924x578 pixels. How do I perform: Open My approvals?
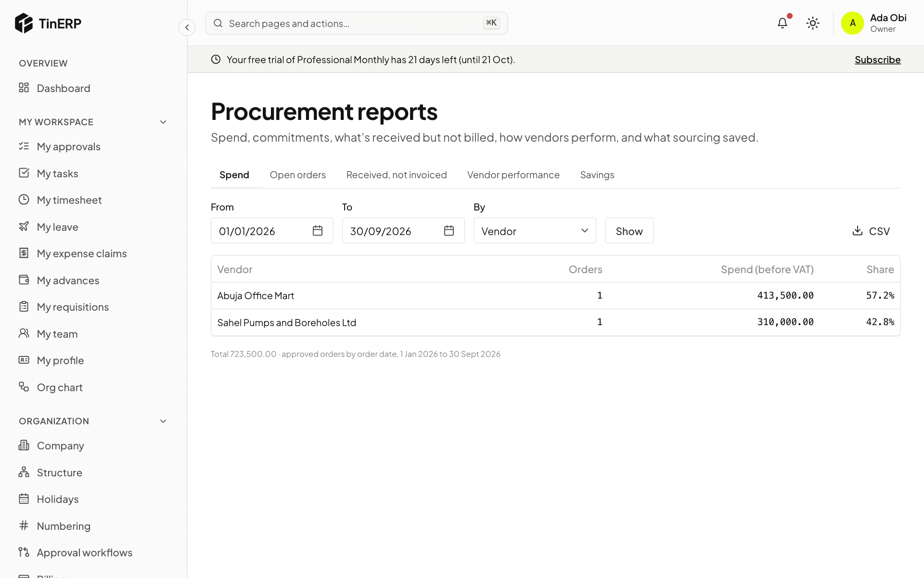click(68, 146)
